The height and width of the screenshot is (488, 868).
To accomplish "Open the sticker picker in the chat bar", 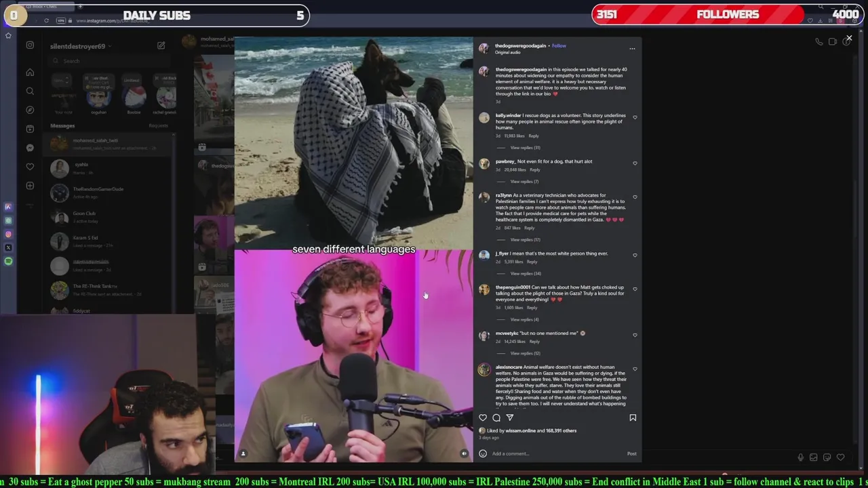I will [x=827, y=457].
